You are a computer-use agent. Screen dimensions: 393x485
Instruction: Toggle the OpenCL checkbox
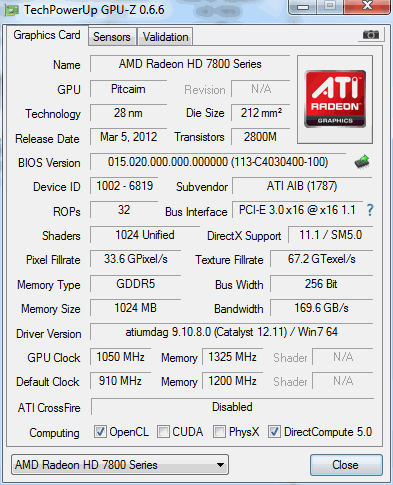click(100, 432)
